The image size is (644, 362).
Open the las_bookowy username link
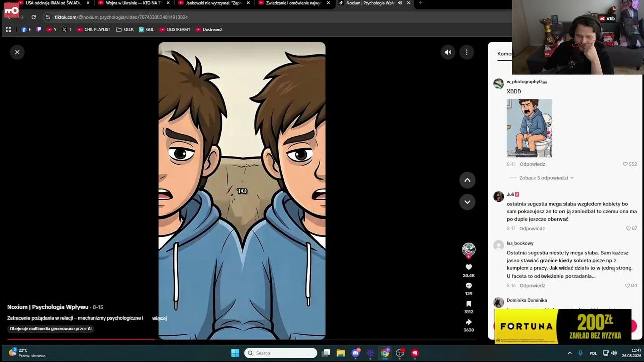coord(520,243)
